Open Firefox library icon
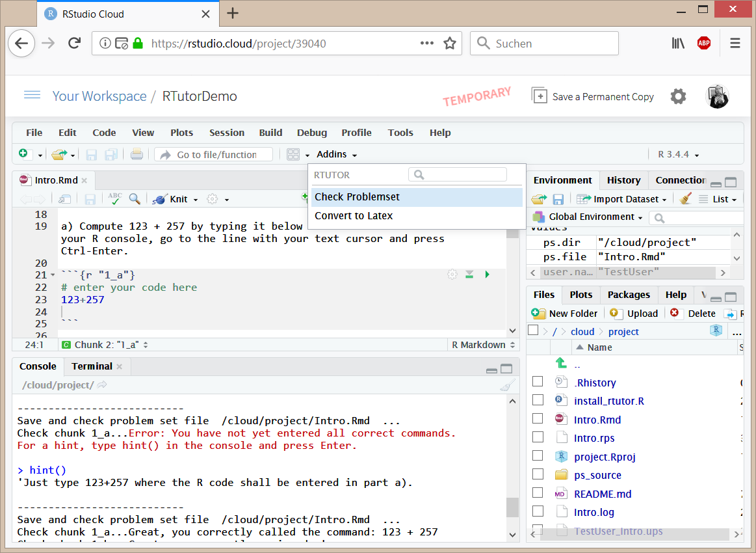756x553 pixels. pyautogui.click(x=678, y=44)
